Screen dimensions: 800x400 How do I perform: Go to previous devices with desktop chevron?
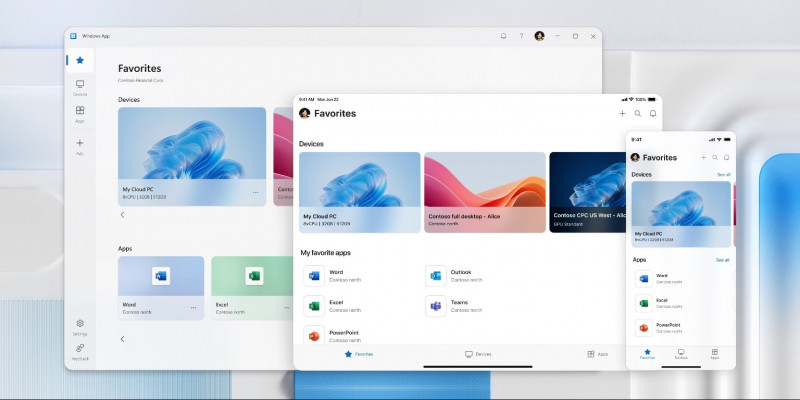[x=122, y=215]
